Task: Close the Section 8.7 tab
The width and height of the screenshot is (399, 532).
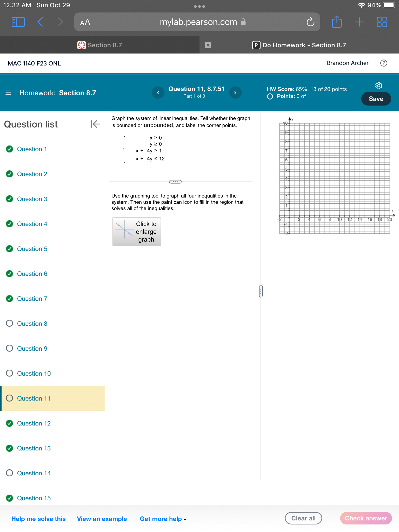Action: 208,45
